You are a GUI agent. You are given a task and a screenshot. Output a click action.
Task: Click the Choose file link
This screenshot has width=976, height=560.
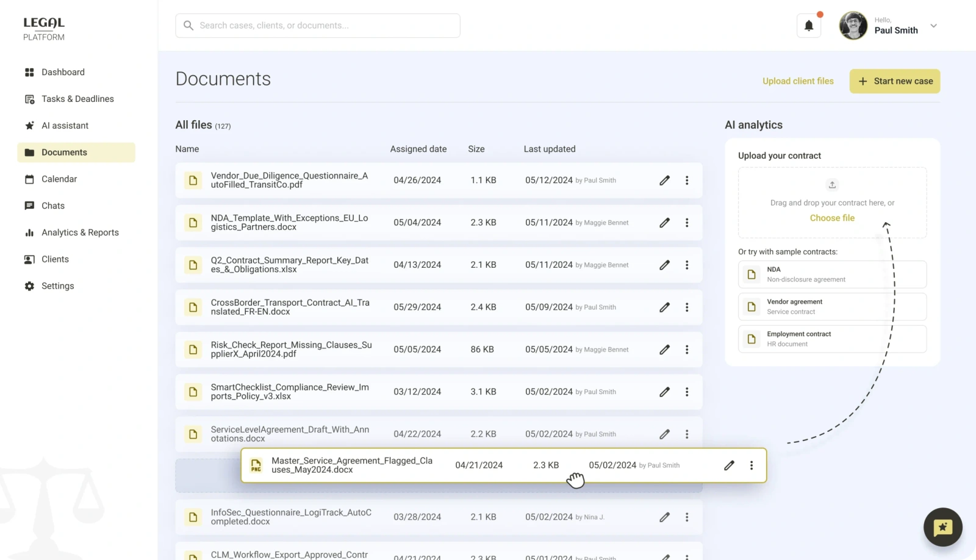point(832,218)
